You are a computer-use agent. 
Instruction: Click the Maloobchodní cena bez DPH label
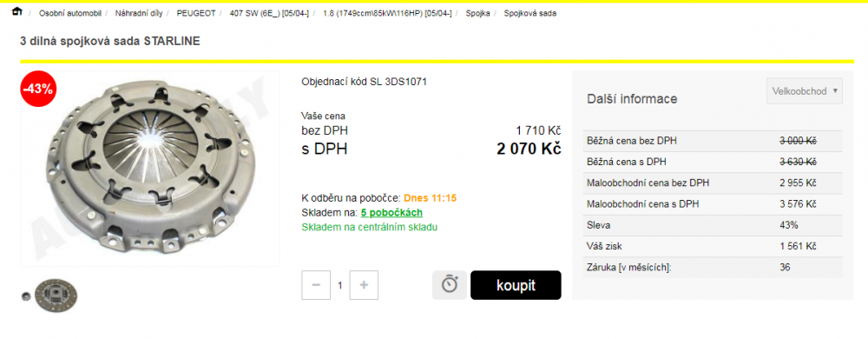click(x=648, y=183)
